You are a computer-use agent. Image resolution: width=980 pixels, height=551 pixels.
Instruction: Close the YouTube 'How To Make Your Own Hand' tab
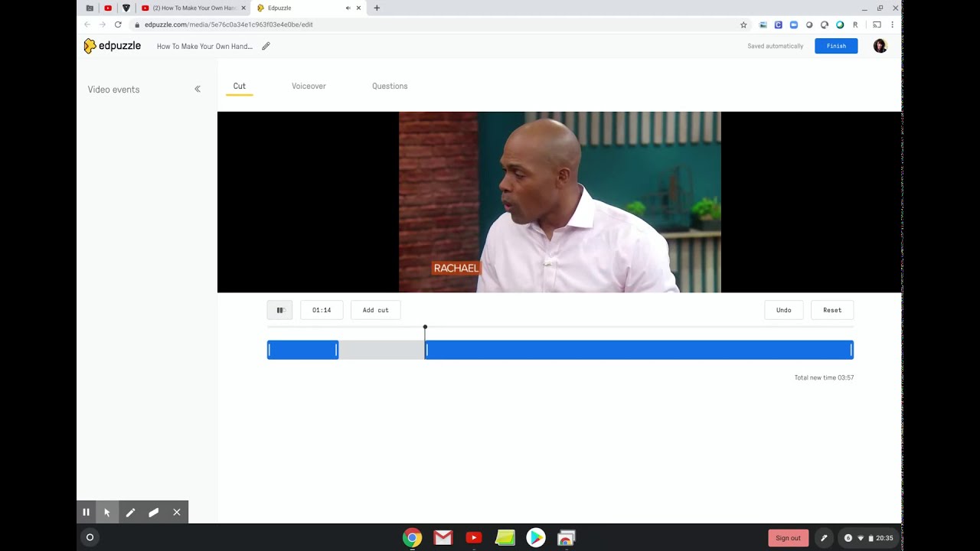243,8
